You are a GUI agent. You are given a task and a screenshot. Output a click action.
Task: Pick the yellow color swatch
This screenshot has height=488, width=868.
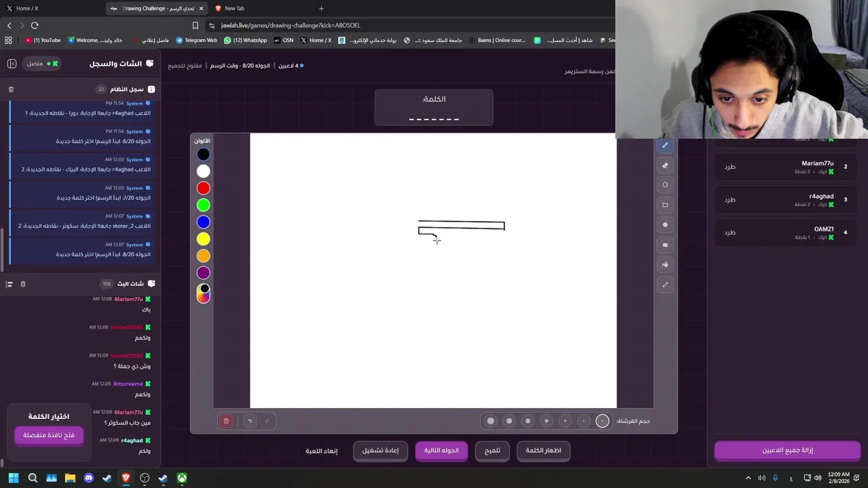203,239
